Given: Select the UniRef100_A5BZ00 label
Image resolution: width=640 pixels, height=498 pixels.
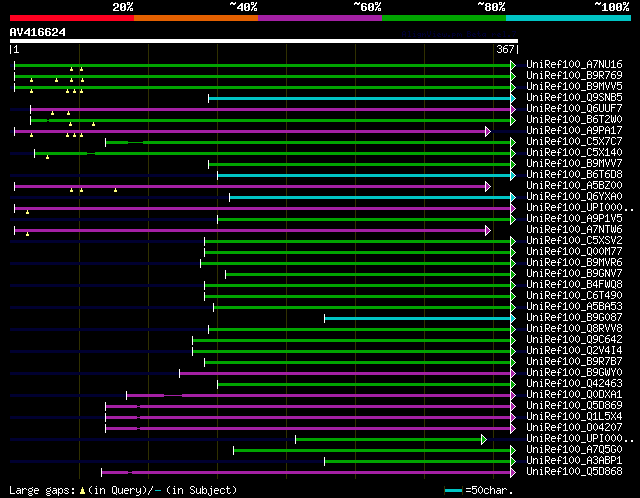Looking at the screenshot, I should pos(574,186).
